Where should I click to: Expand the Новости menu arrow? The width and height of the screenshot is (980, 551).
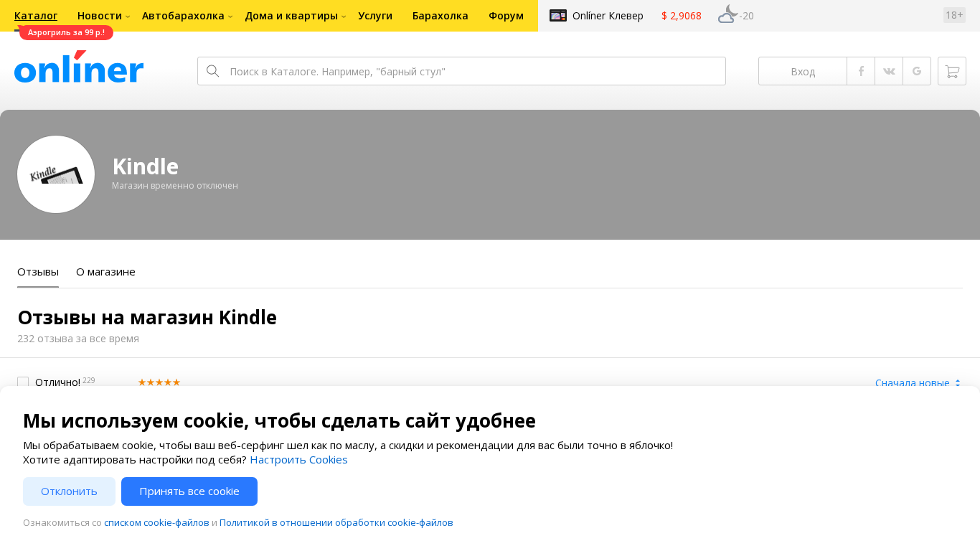(128, 17)
